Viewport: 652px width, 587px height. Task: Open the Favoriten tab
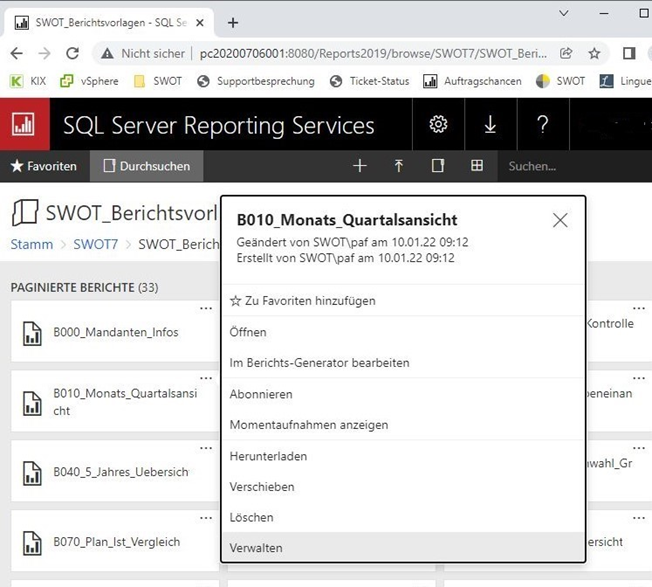pos(44,166)
